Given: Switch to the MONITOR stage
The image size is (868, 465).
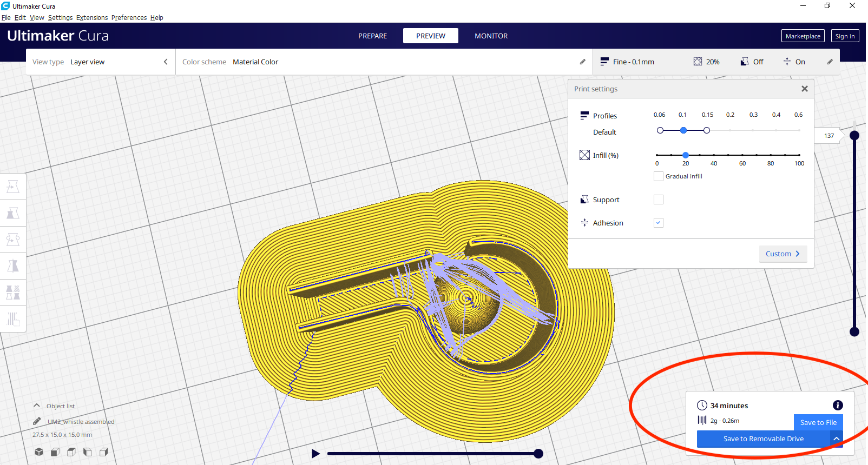Looking at the screenshot, I should [491, 36].
